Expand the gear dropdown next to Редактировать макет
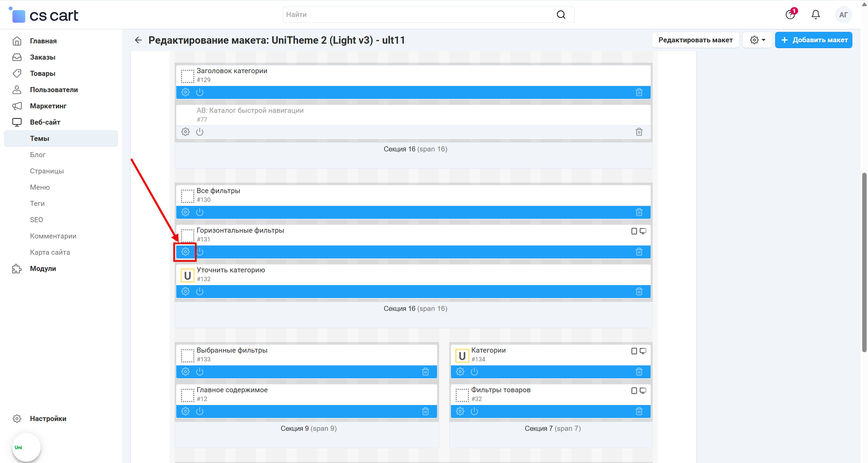The height and width of the screenshot is (463, 868). click(x=757, y=40)
